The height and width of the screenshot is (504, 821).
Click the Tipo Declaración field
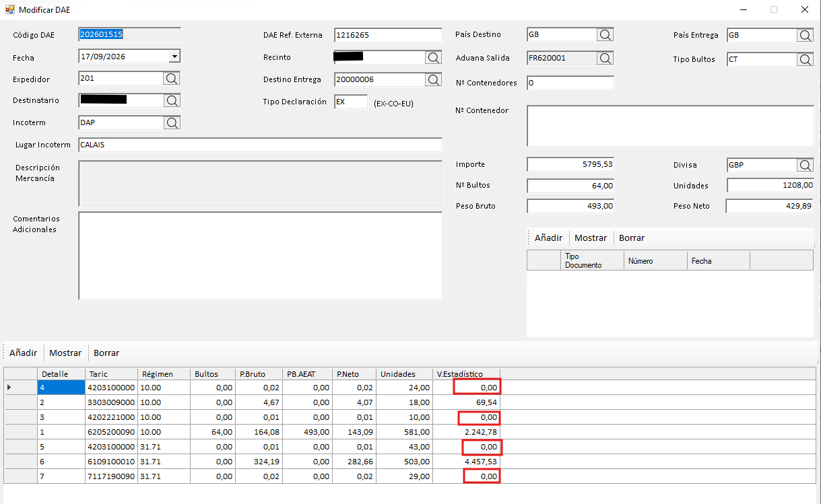pos(351,102)
